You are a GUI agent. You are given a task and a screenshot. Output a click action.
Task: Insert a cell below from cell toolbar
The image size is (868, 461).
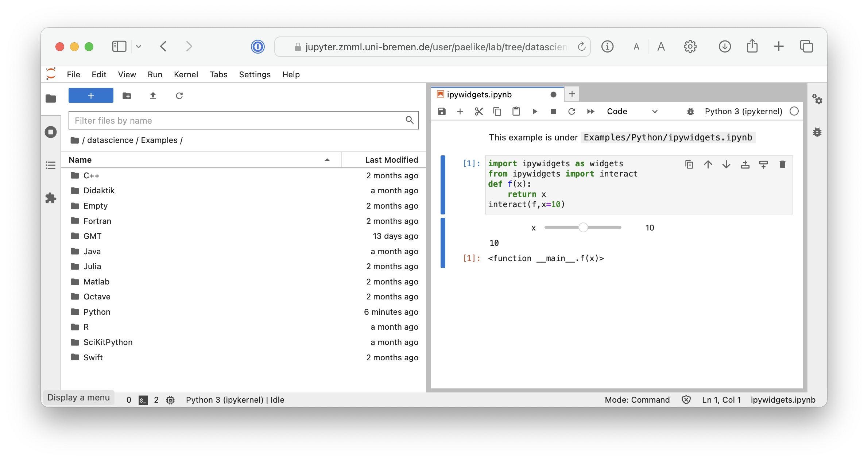[763, 164]
